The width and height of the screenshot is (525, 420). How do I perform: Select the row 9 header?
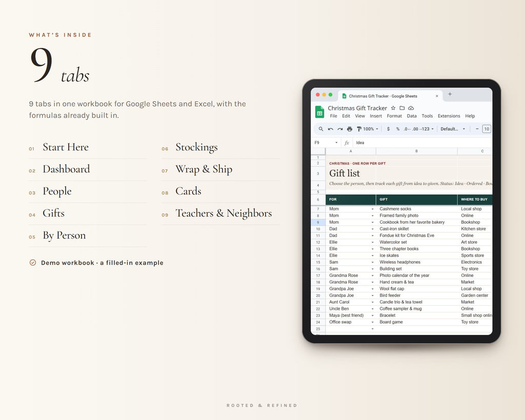click(318, 223)
